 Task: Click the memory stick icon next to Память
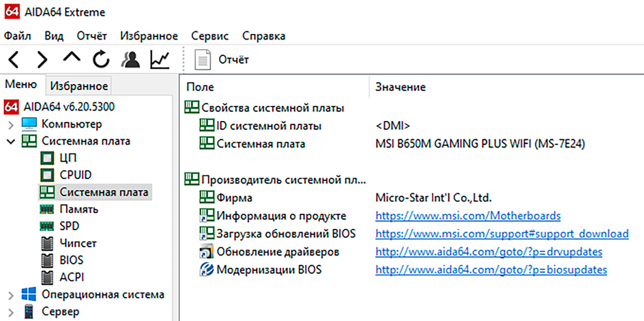click(x=47, y=209)
